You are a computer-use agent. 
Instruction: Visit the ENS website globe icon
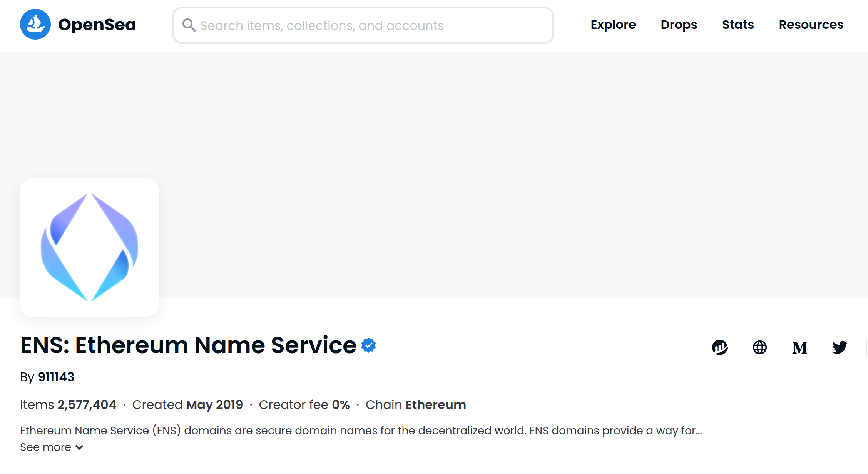click(x=759, y=347)
